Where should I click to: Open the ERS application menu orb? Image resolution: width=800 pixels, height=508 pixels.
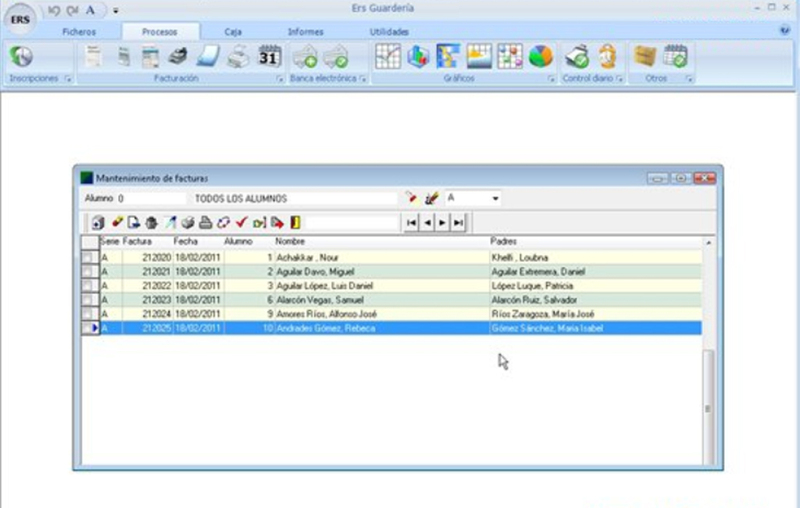tap(20, 19)
